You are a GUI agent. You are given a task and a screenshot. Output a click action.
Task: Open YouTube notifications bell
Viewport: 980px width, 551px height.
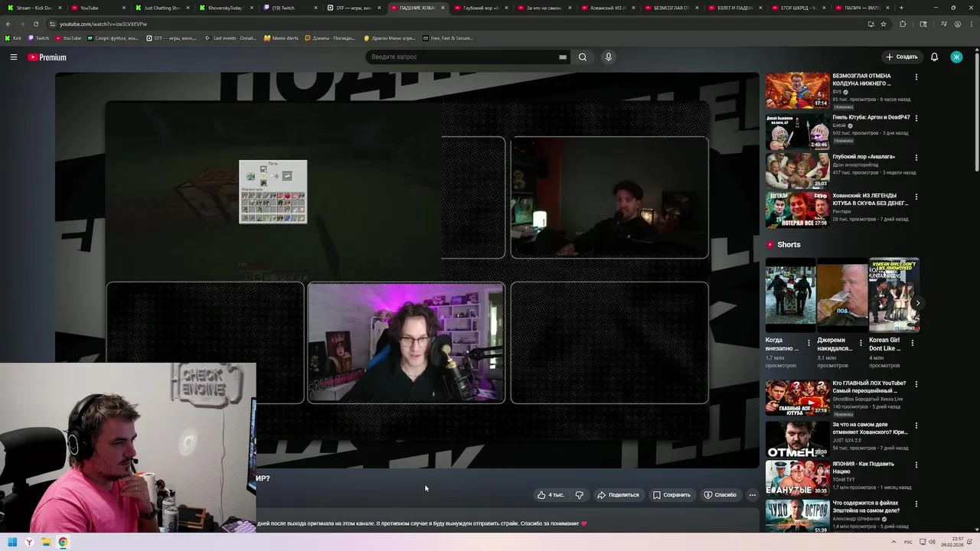[x=934, y=57]
